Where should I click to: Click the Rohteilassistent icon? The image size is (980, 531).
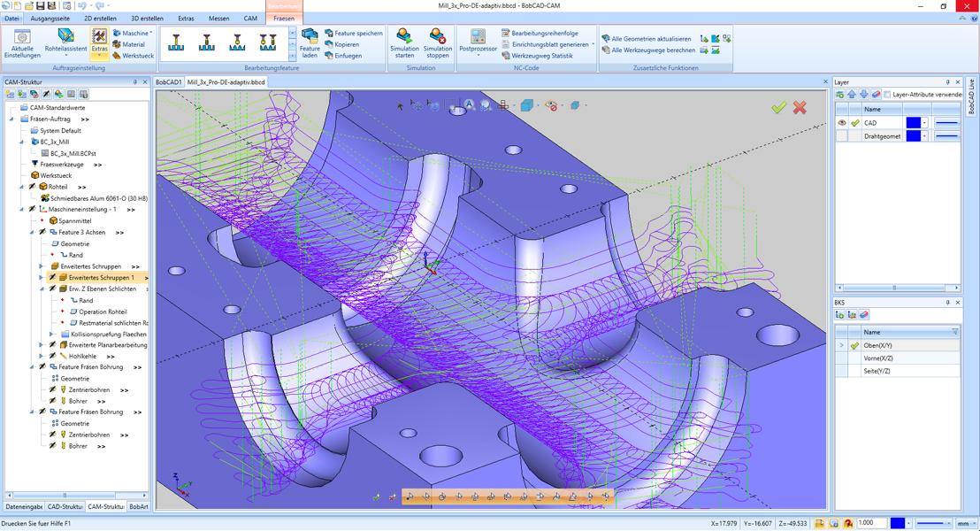point(65,35)
